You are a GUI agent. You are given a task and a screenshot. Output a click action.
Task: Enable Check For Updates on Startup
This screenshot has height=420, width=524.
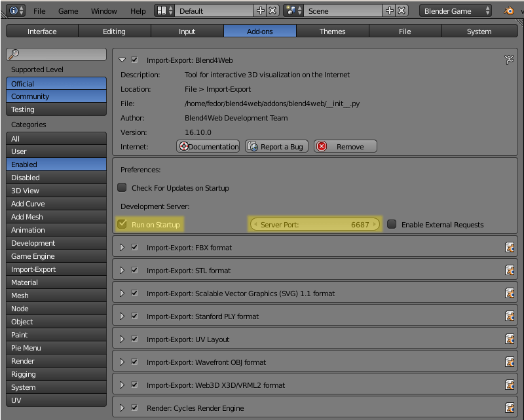click(x=122, y=187)
